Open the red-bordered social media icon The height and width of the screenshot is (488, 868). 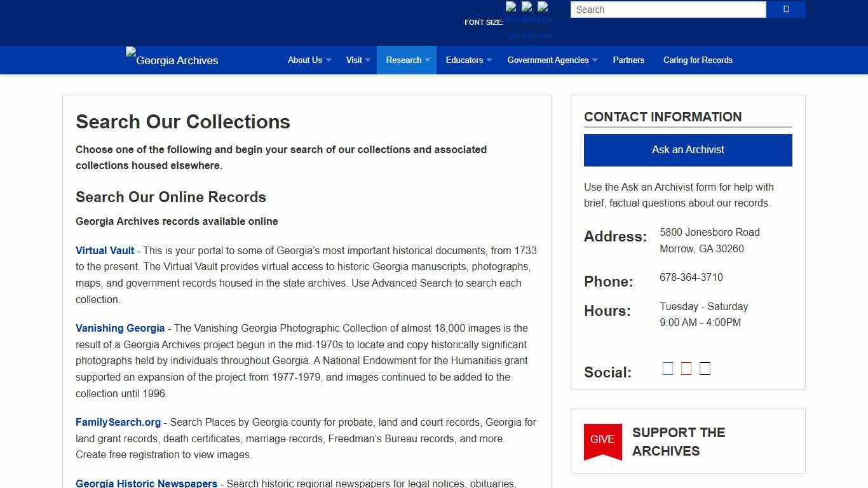686,368
